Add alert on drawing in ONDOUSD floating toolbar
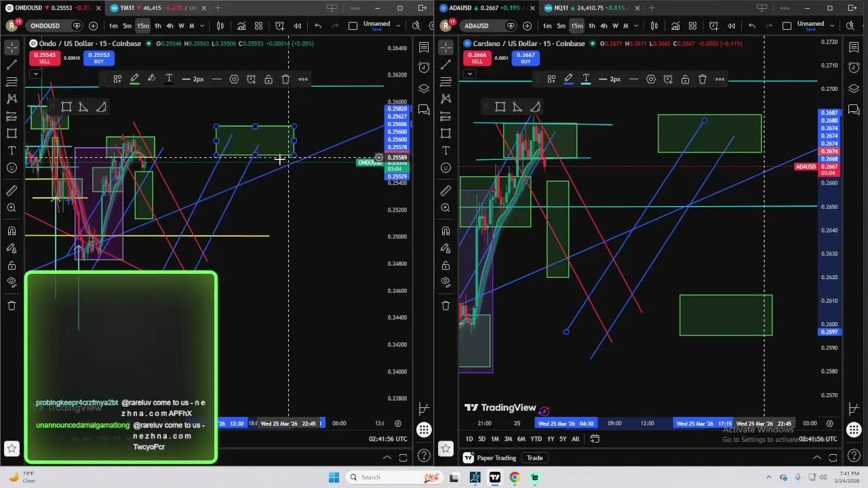This screenshot has height=488, width=868. point(251,79)
